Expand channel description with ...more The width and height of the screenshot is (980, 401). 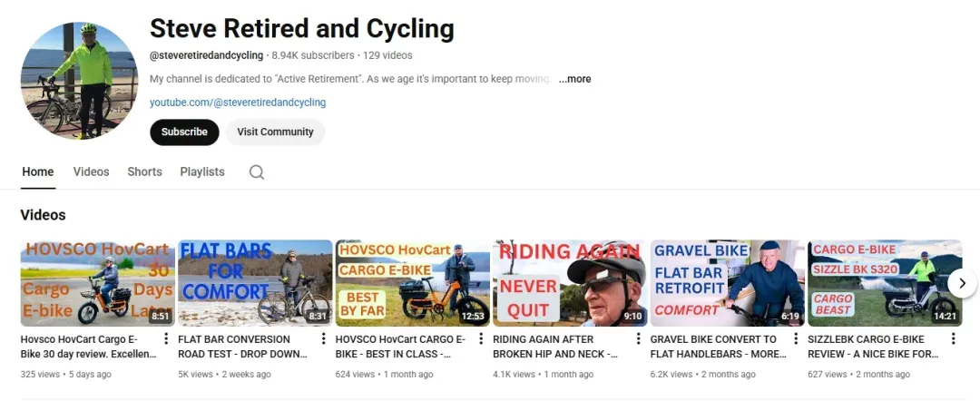pyautogui.click(x=574, y=79)
